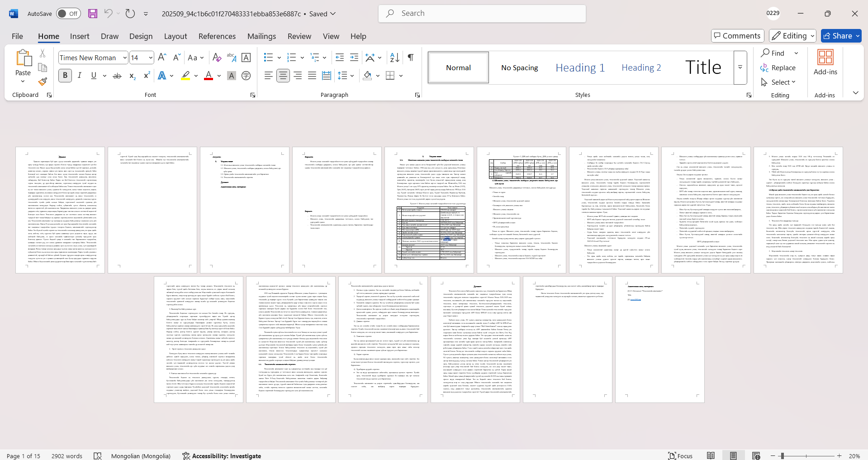Viewport: 868px width, 460px height.
Task: Click the Clear All Formatting icon
Action: tap(217, 57)
